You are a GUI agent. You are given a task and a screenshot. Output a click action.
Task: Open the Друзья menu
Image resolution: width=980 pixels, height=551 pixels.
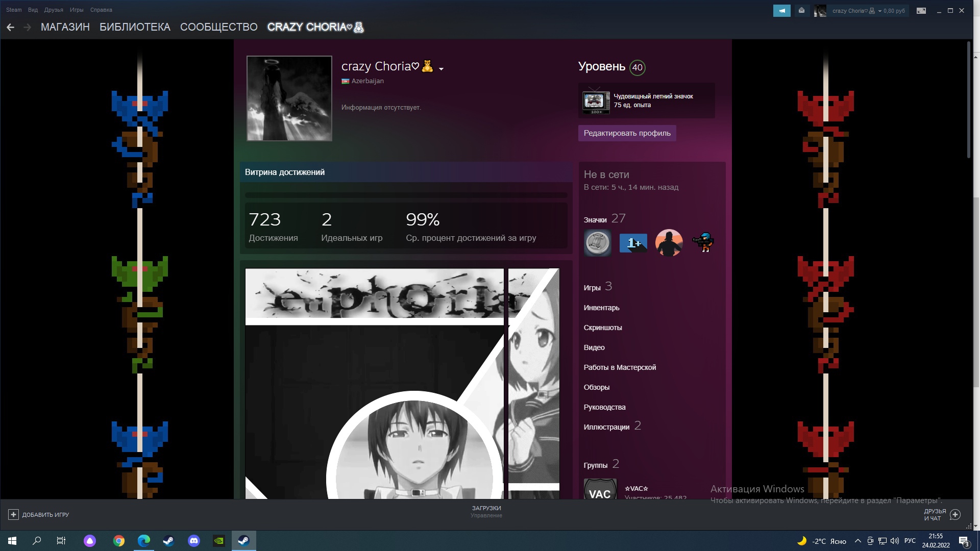coord(54,10)
